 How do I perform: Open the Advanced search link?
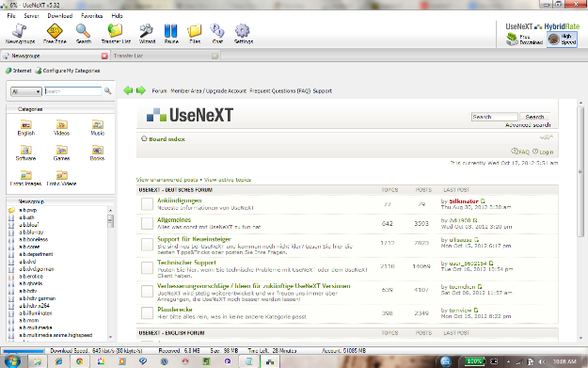click(x=528, y=125)
